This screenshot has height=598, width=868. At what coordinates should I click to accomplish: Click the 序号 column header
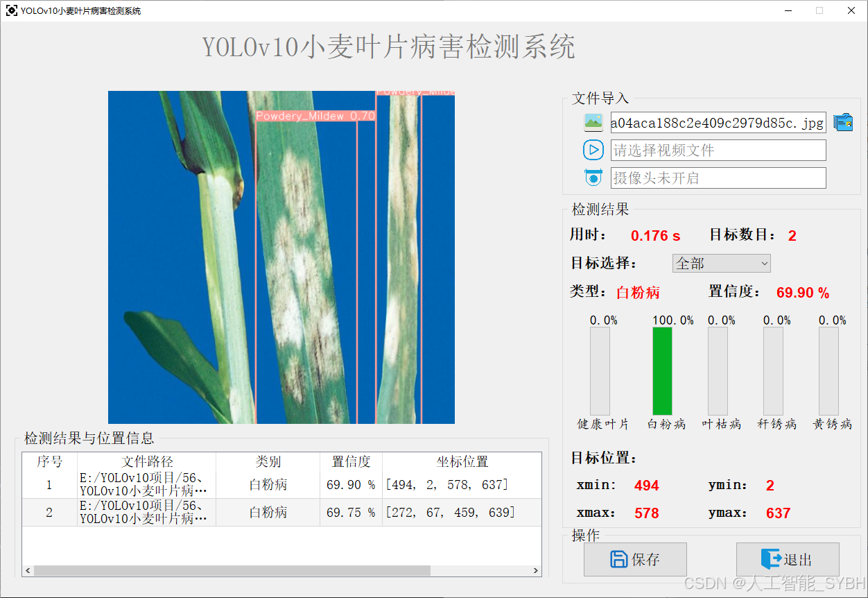click(x=50, y=462)
